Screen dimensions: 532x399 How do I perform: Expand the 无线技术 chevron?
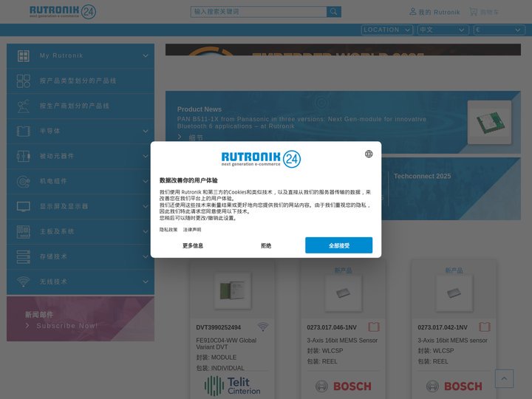click(146, 282)
